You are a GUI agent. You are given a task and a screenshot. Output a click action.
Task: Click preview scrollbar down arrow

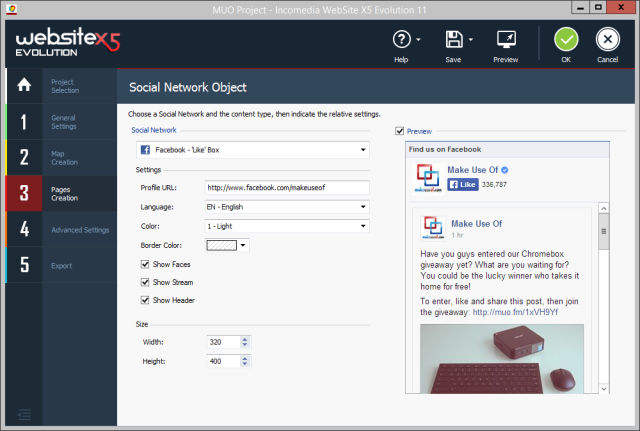(x=604, y=389)
